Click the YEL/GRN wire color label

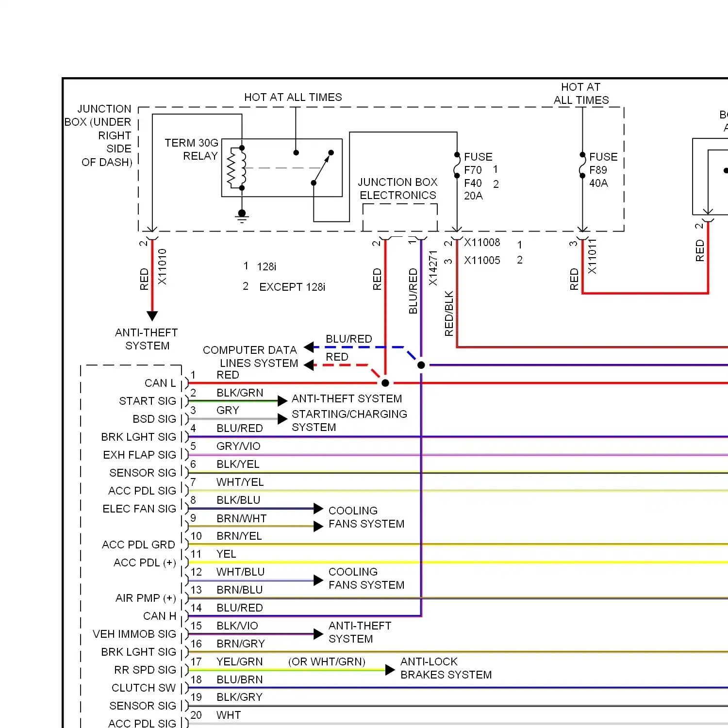coord(239,662)
